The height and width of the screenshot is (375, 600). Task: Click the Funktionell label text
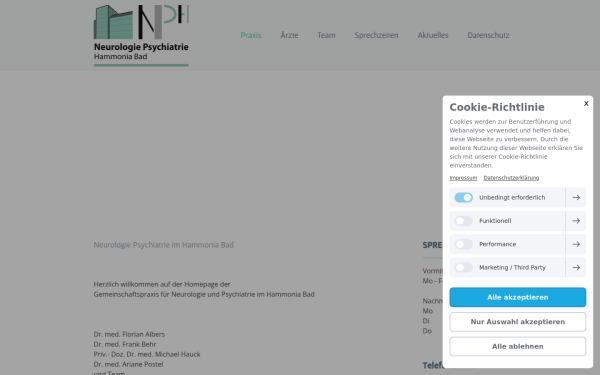(495, 221)
